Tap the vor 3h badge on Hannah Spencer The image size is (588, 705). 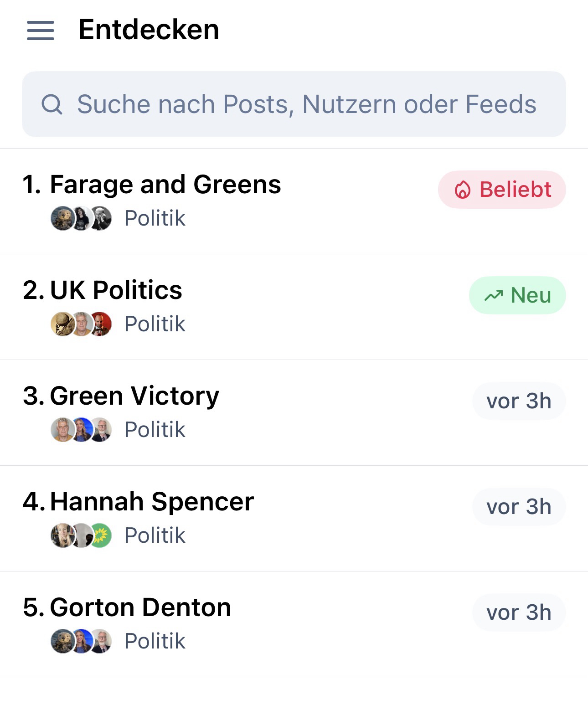519,507
